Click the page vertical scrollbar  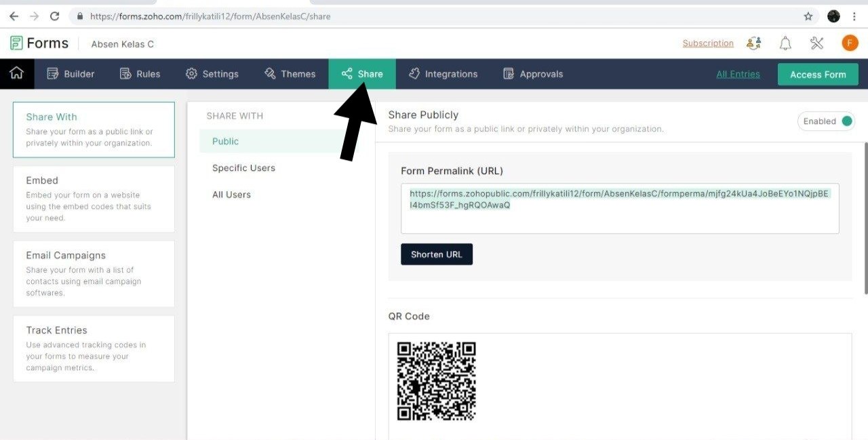click(865, 218)
